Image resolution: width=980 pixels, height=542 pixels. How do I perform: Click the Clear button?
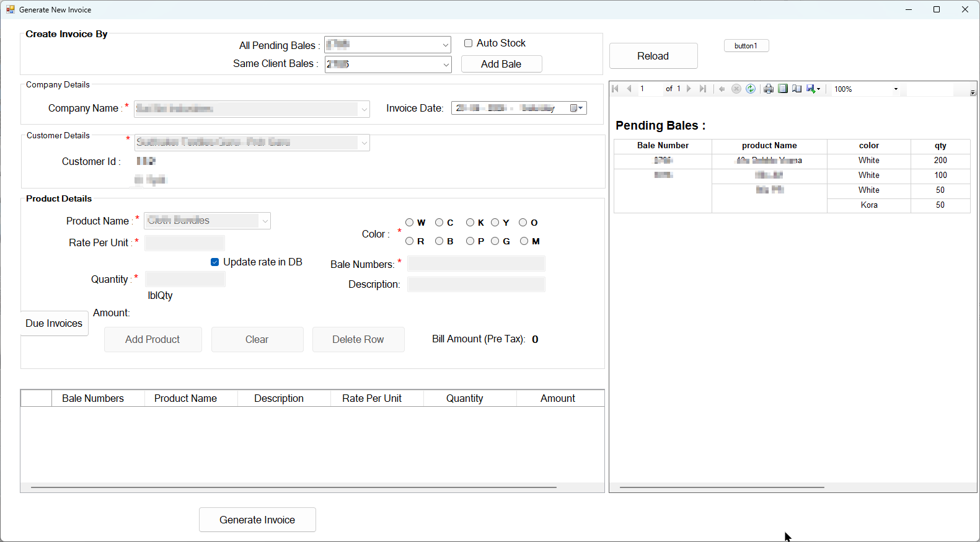click(257, 339)
